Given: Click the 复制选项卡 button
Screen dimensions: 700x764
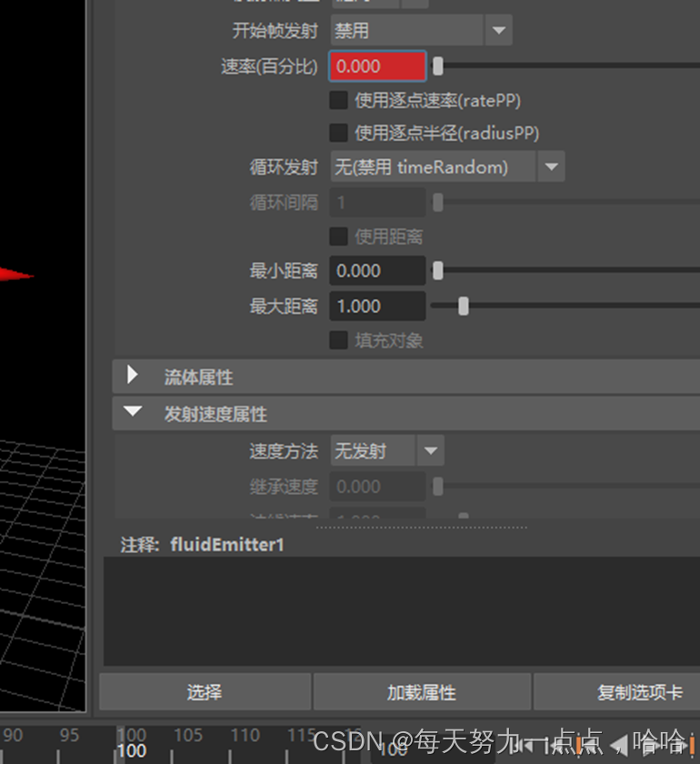Looking at the screenshot, I should pos(616,692).
